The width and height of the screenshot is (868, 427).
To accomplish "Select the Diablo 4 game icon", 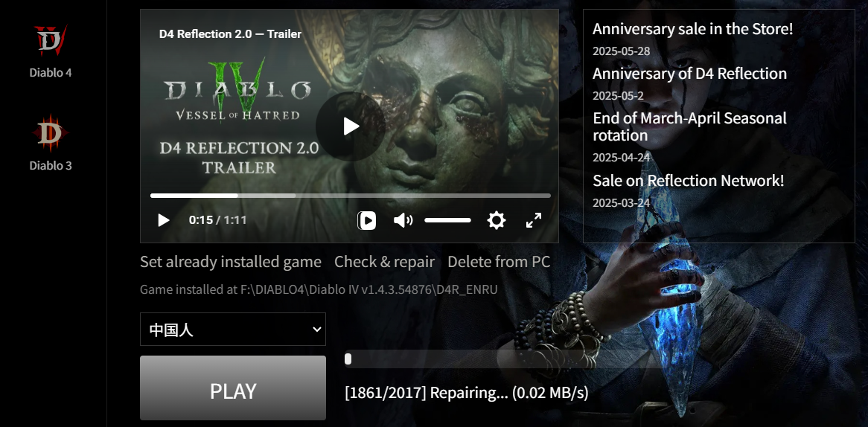I will [x=51, y=41].
